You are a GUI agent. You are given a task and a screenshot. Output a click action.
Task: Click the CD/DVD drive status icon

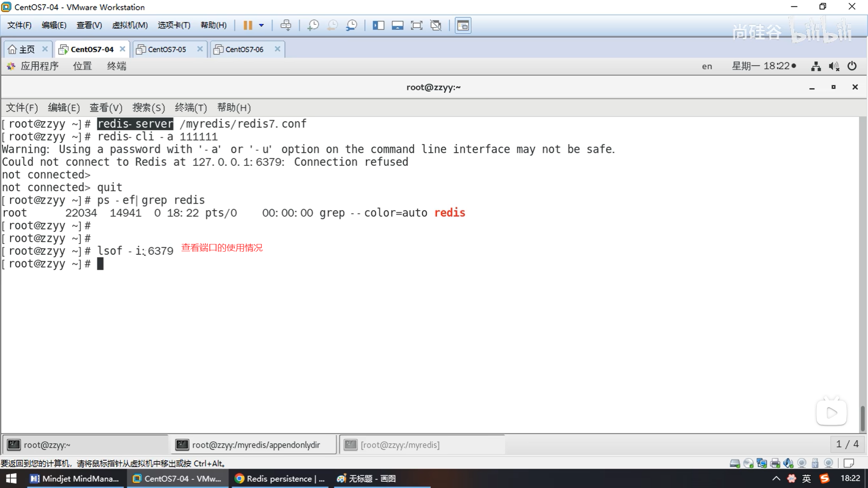(748, 463)
